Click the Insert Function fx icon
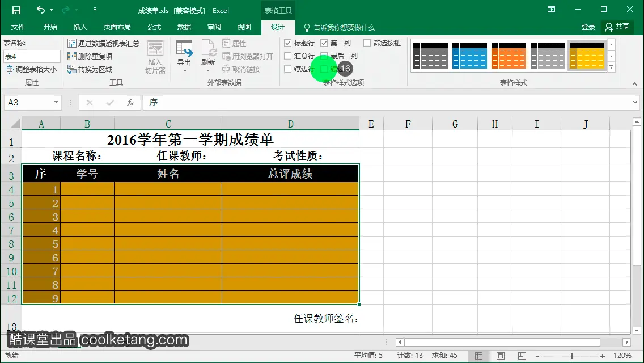The height and width of the screenshot is (363, 644). click(130, 103)
